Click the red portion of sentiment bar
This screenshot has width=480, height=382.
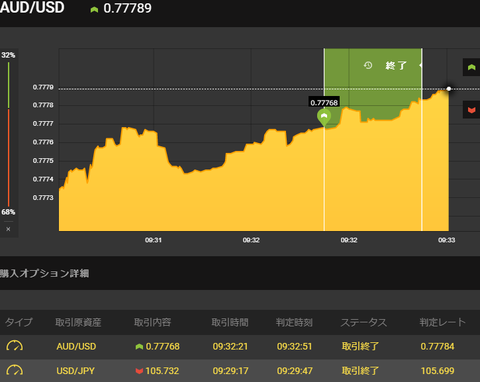tap(9, 157)
